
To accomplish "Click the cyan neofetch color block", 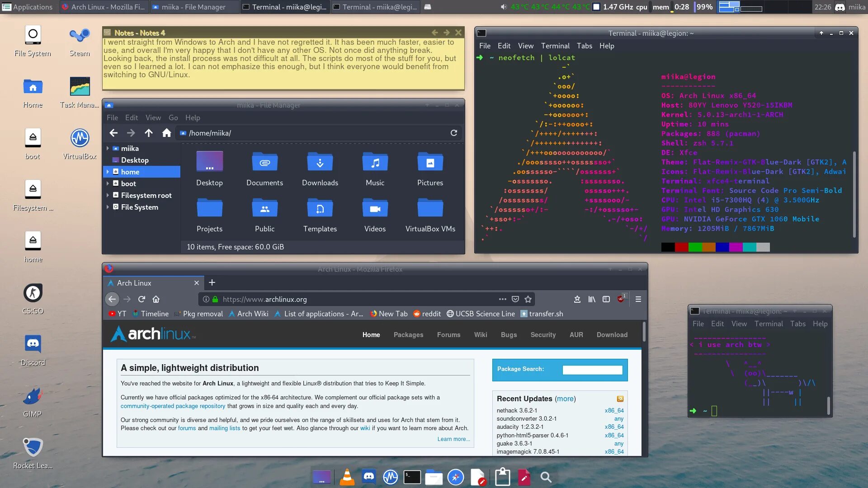I will click(750, 247).
